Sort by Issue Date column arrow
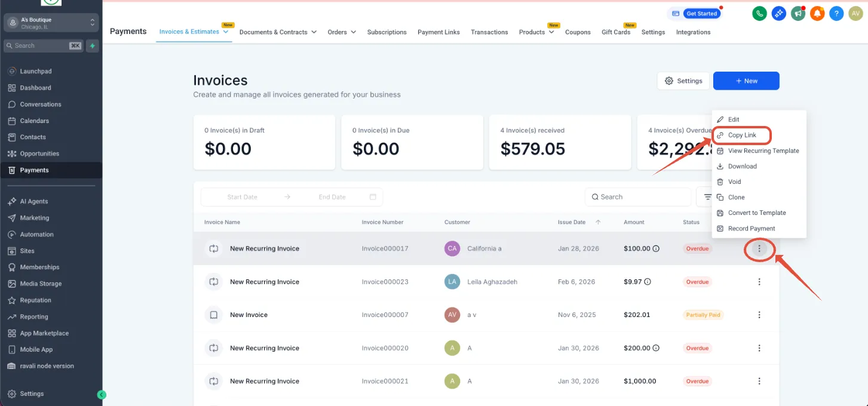868x406 pixels. coord(598,222)
